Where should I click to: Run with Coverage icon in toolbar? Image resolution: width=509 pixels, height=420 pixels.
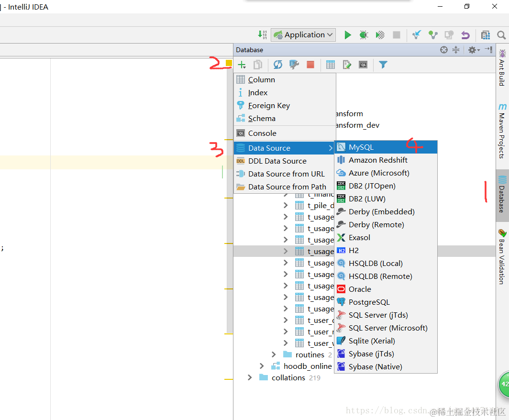pos(380,35)
